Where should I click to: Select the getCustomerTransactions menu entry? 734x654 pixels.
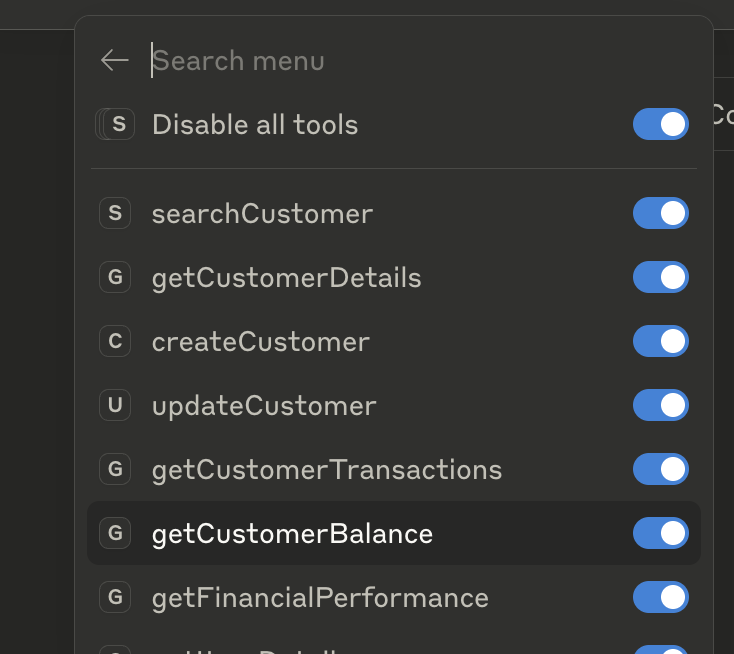coord(326,469)
